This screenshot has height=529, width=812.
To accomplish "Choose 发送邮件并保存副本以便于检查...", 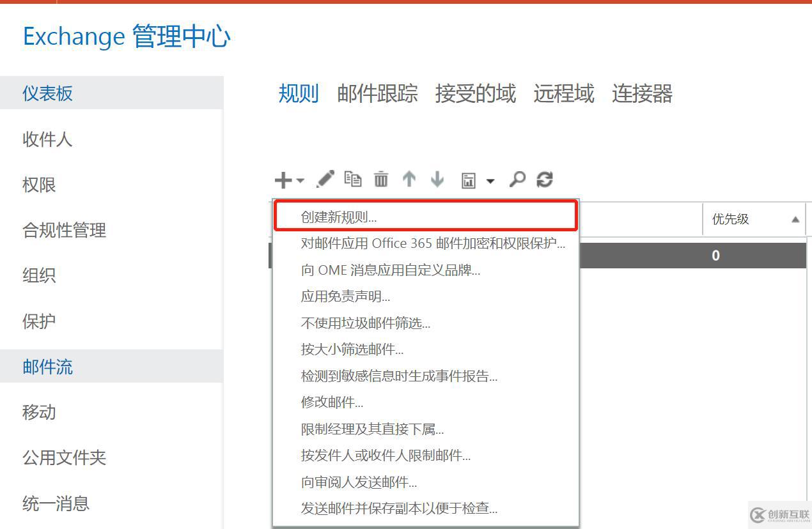I will [x=426, y=509].
